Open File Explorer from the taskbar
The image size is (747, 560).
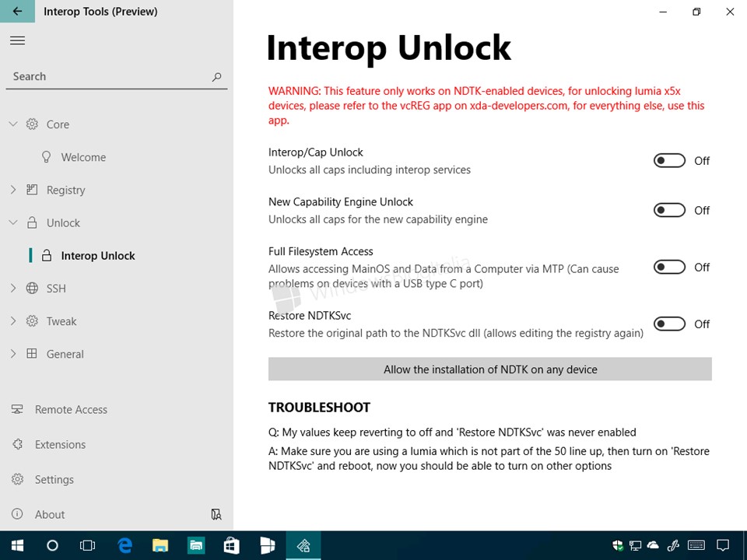click(x=160, y=545)
